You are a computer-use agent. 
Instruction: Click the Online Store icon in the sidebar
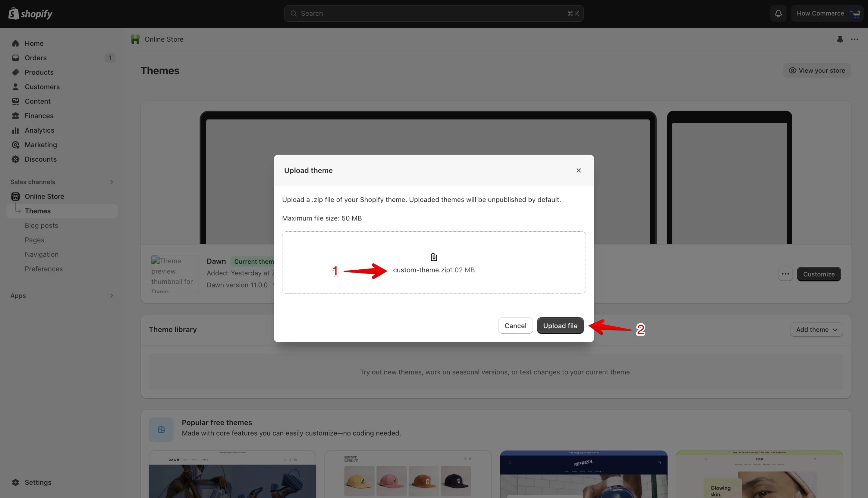pos(15,196)
